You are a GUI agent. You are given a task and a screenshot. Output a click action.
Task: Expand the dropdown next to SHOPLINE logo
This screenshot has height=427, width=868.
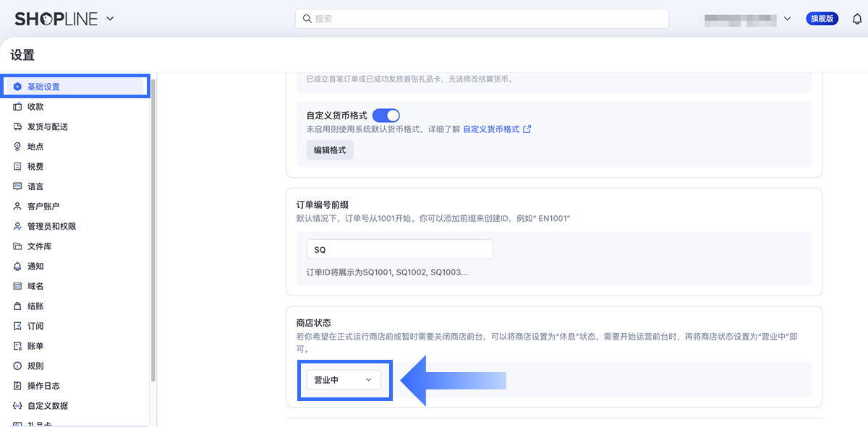pos(110,20)
